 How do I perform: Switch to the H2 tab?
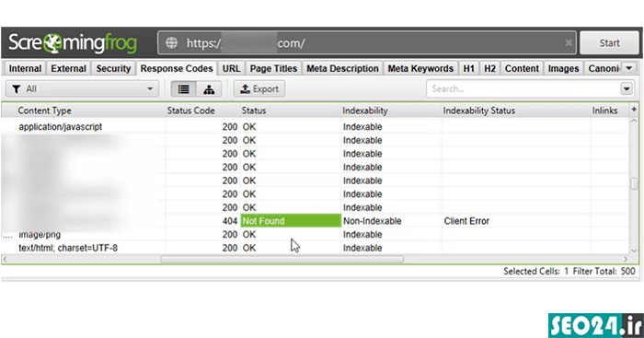pyautogui.click(x=489, y=69)
